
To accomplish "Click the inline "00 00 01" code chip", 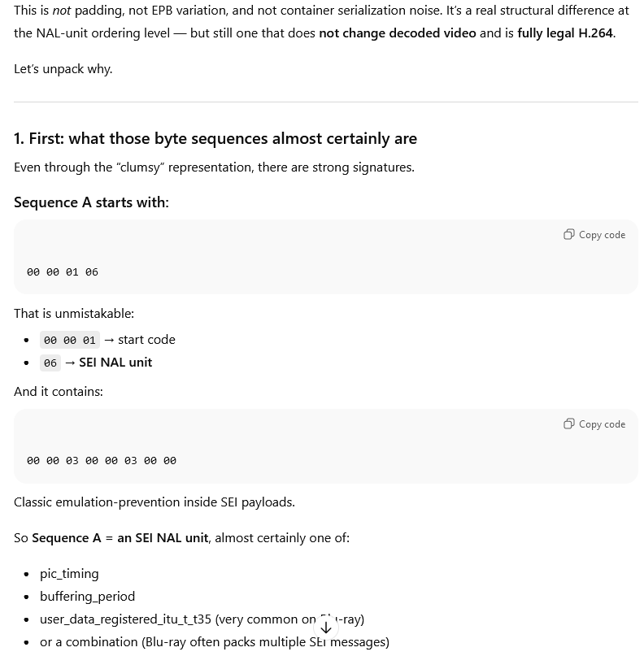I will [x=70, y=340].
